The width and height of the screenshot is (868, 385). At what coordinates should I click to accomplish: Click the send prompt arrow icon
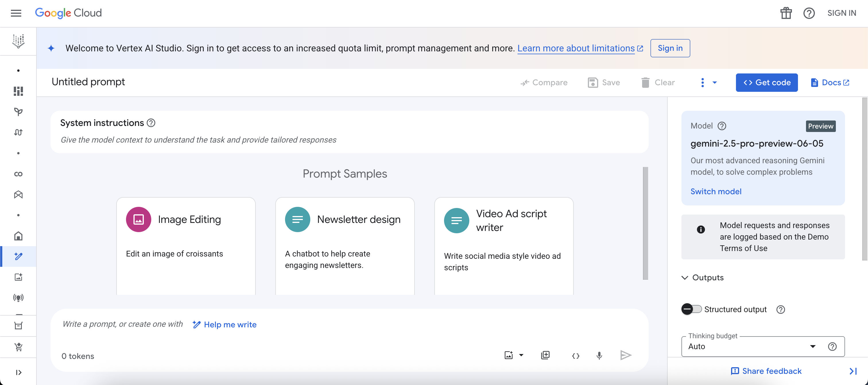click(x=625, y=355)
